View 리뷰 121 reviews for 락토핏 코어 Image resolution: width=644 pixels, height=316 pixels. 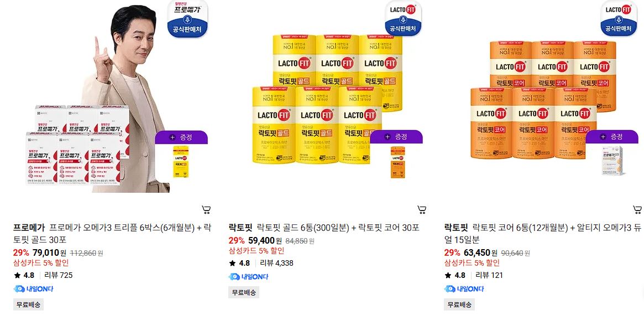point(489,275)
